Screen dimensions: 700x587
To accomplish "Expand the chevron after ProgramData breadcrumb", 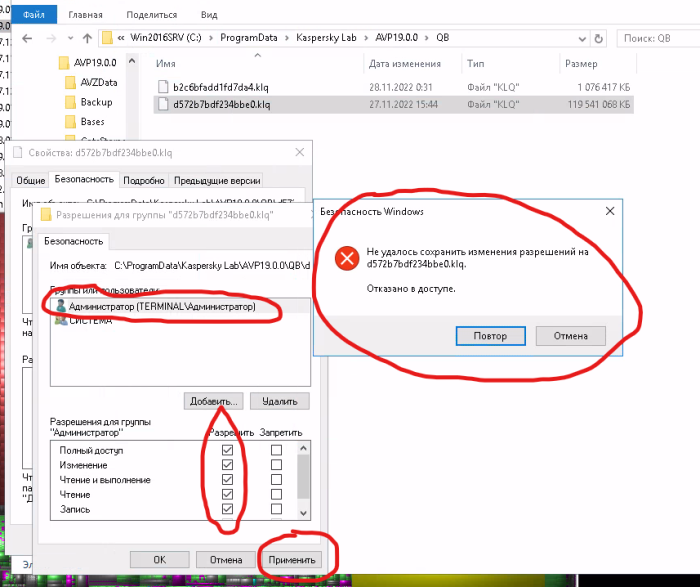I will click(287, 38).
